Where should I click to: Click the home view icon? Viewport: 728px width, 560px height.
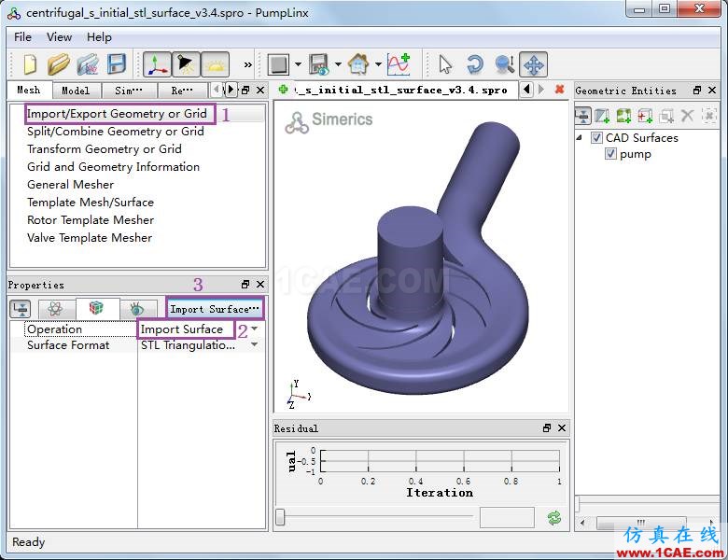(359, 64)
